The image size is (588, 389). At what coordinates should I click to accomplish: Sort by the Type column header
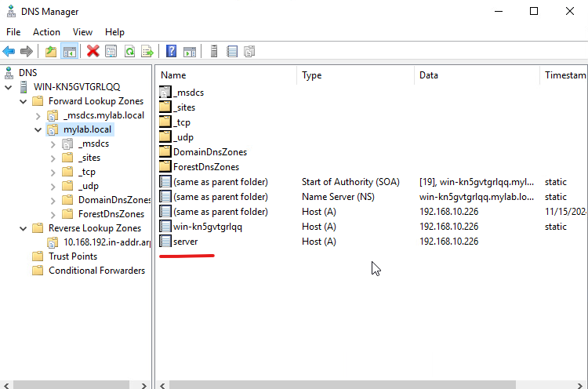pos(355,75)
